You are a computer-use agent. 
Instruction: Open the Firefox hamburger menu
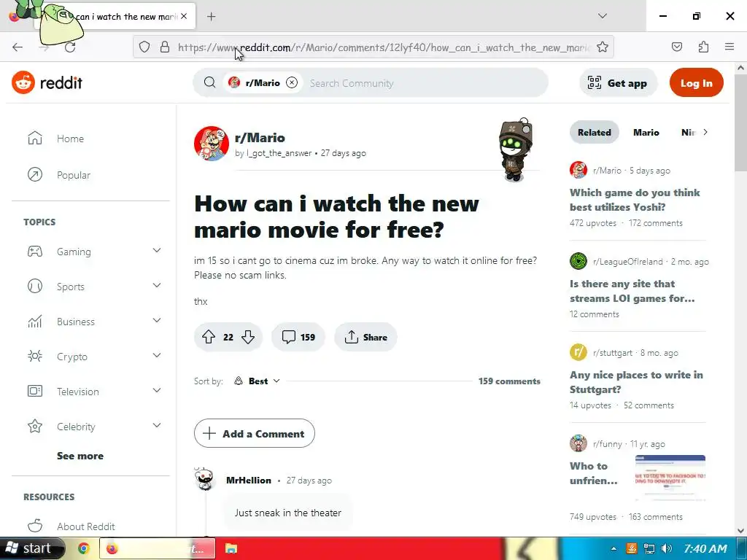[729, 47]
